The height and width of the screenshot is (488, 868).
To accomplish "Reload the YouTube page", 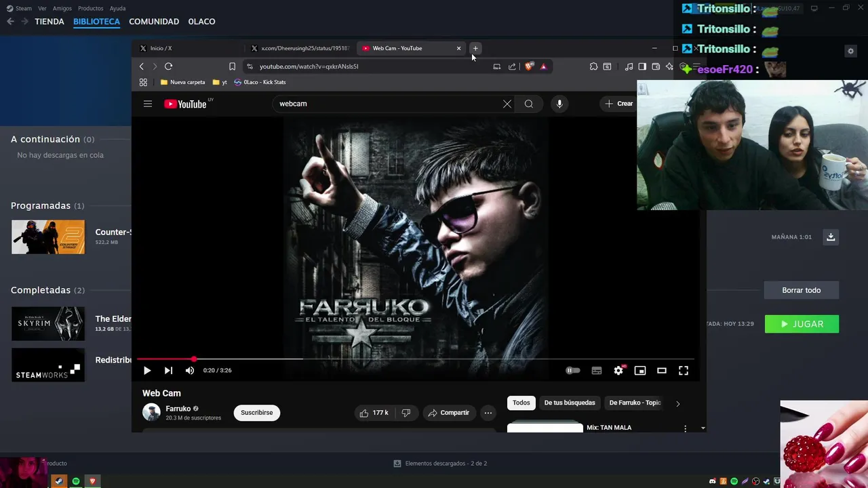I will [x=168, y=66].
